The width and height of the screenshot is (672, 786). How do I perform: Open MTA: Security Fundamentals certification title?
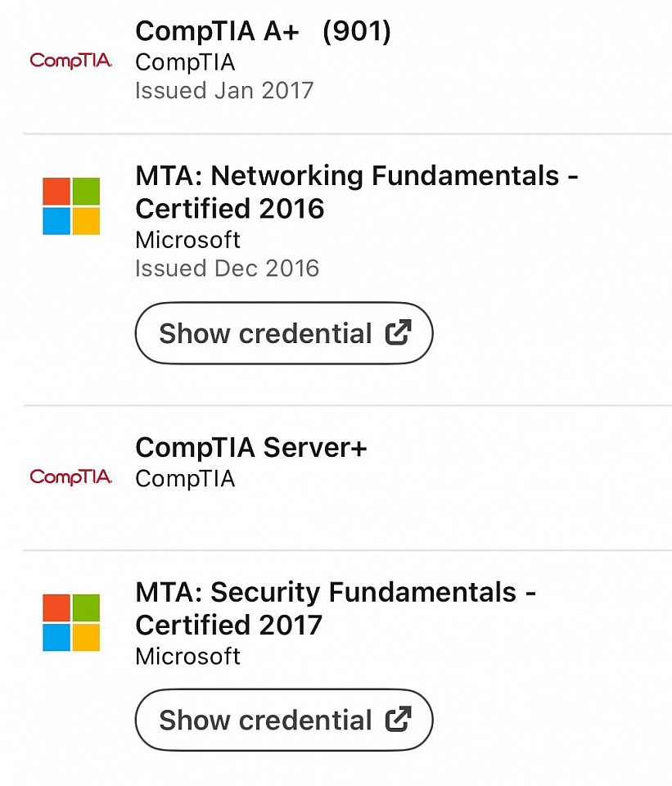pyautogui.click(x=336, y=608)
